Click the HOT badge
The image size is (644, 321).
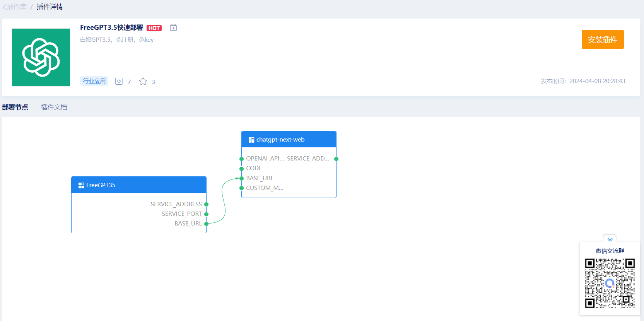click(x=154, y=28)
